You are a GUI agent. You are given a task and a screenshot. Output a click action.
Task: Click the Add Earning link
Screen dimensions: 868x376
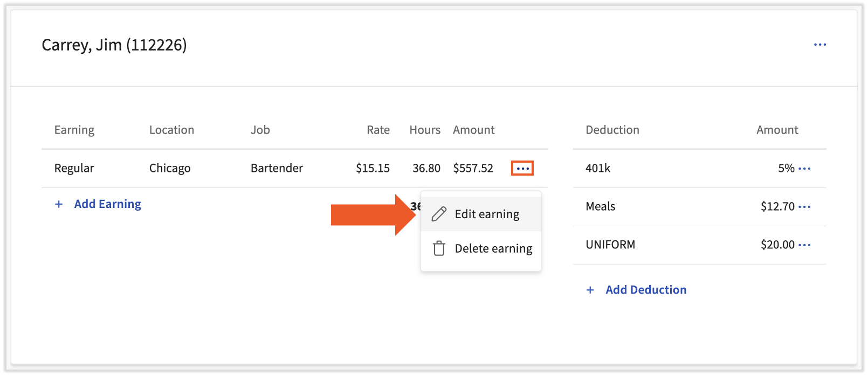pyautogui.click(x=107, y=204)
